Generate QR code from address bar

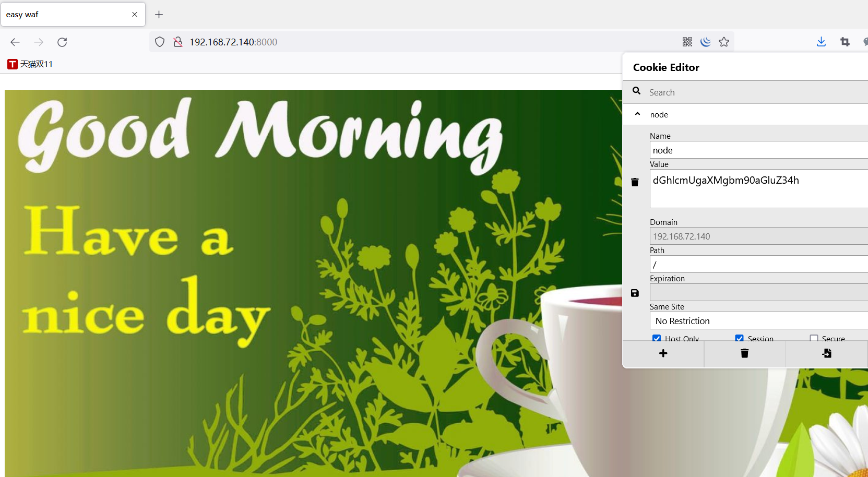pyautogui.click(x=687, y=42)
